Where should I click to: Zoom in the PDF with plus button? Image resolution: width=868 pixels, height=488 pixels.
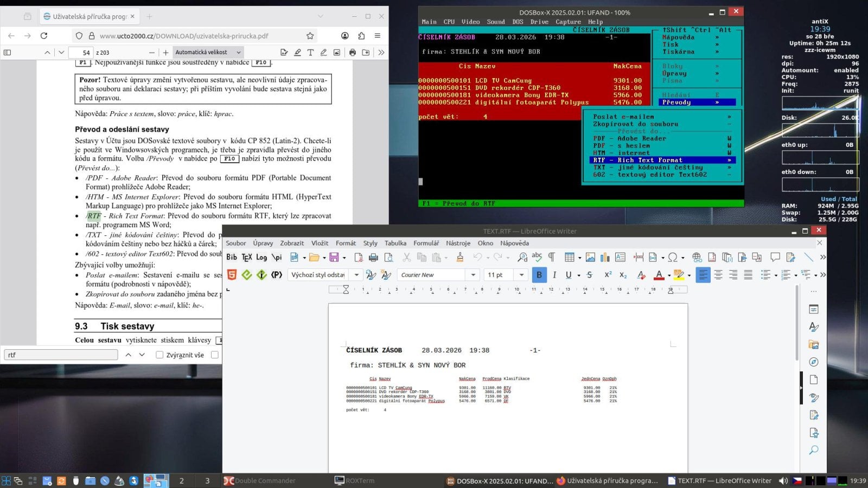(x=165, y=53)
